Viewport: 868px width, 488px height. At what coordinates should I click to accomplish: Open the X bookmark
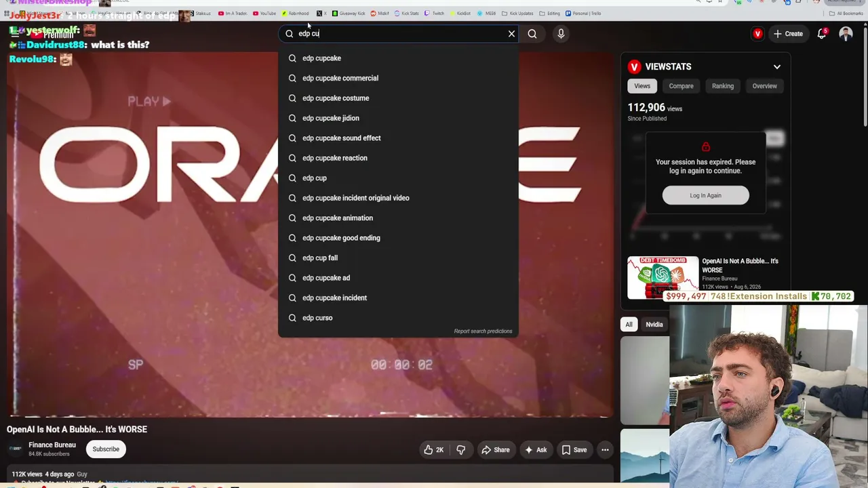pos(321,14)
